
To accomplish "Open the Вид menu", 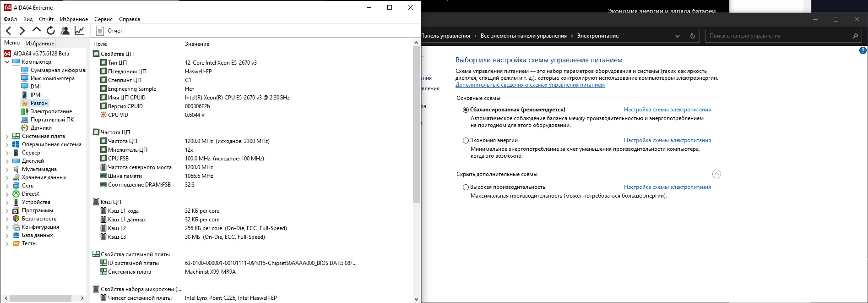I will click(28, 19).
